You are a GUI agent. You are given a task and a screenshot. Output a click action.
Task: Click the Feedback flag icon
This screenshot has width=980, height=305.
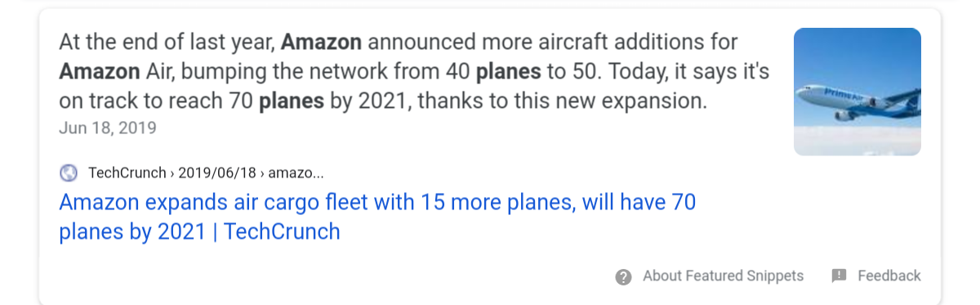point(839,276)
